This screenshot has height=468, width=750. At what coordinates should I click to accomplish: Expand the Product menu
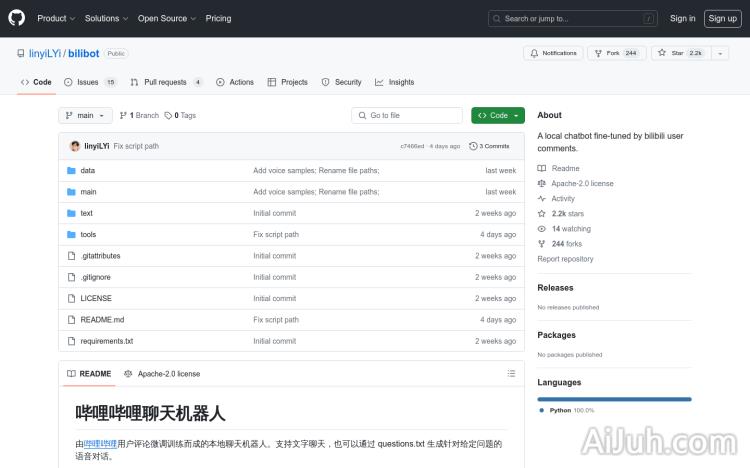click(55, 18)
